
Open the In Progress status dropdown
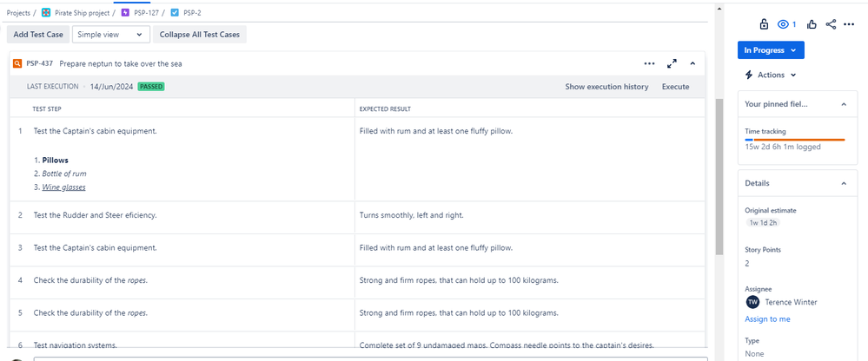tap(771, 50)
